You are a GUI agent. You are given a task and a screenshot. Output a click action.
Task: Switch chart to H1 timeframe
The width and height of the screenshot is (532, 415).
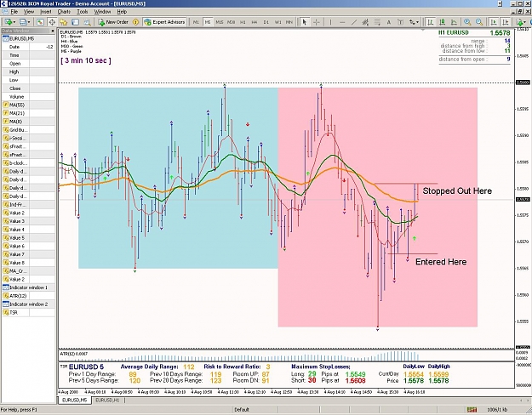243,22
